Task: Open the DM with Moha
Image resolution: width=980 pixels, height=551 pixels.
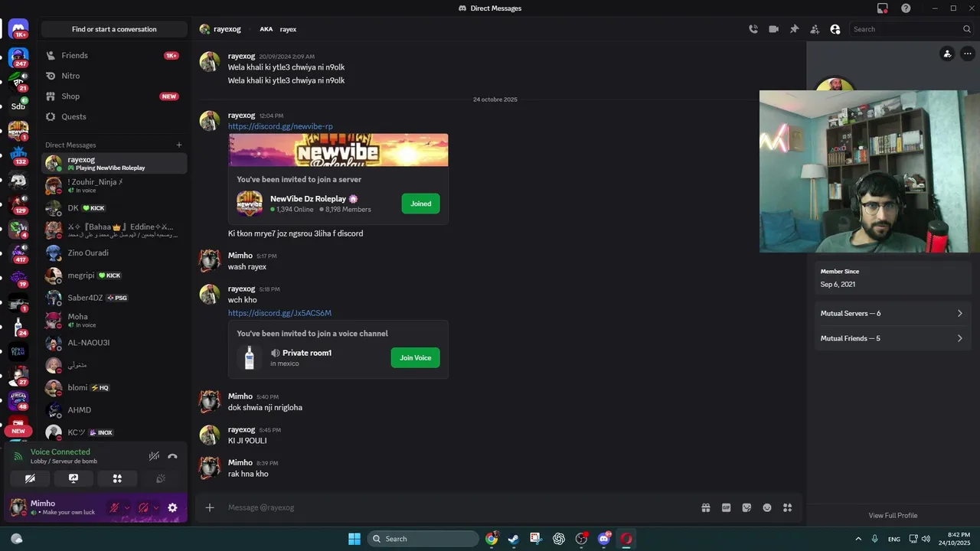Action: click(x=114, y=320)
